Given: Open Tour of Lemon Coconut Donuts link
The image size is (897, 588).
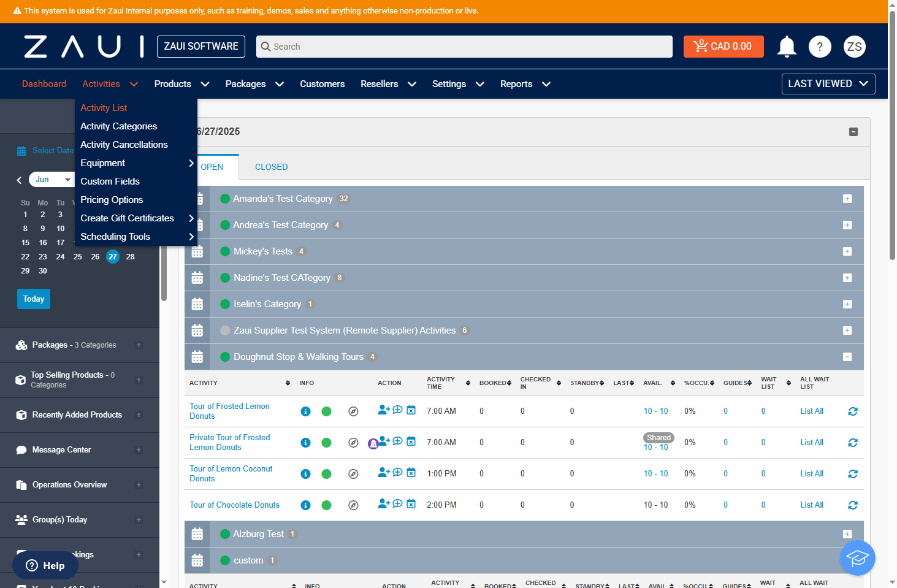Looking at the screenshot, I should [x=231, y=474].
